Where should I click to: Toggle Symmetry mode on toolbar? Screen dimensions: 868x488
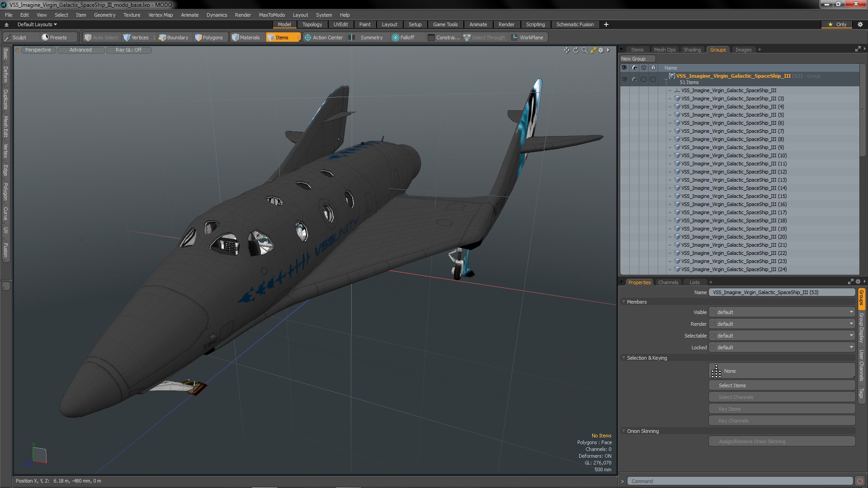367,38
